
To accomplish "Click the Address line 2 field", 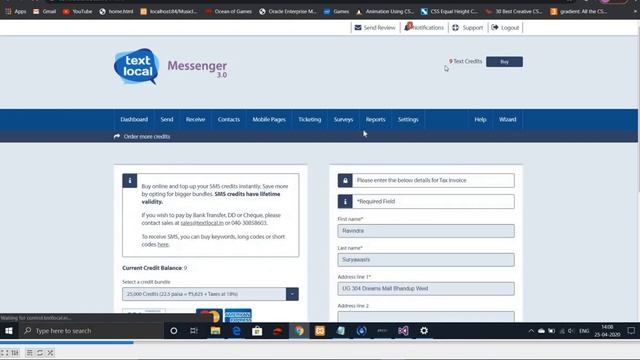I will coord(426,317).
